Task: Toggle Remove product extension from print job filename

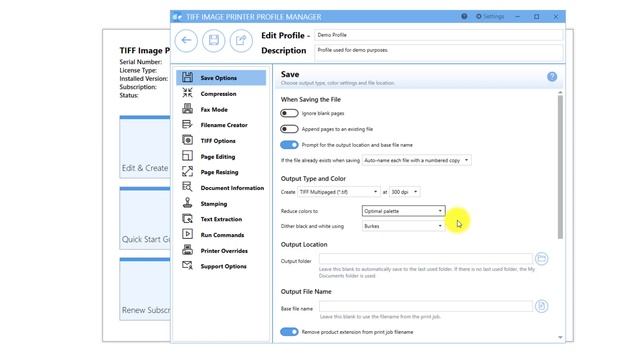Action: (x=289, y=332)
